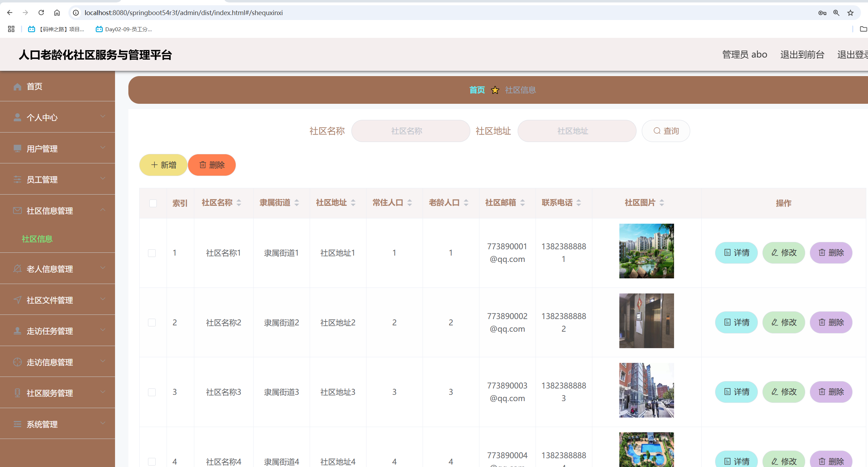Click the browser back arrow
868x467 pixels.
coord(10,13)
